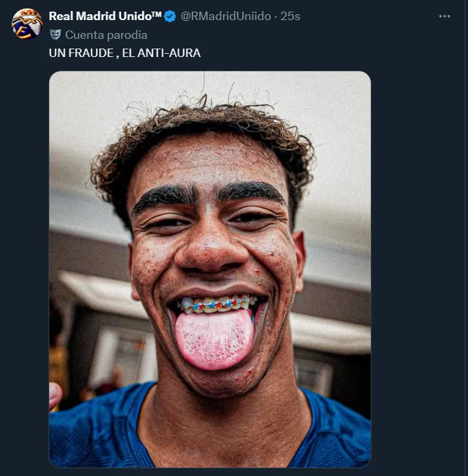Click the colored braces in the photo

(x=216, y=304)
